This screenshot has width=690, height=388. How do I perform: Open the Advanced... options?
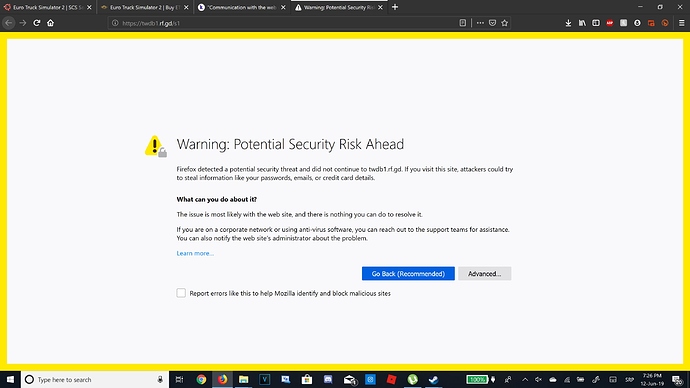point(484,274)
